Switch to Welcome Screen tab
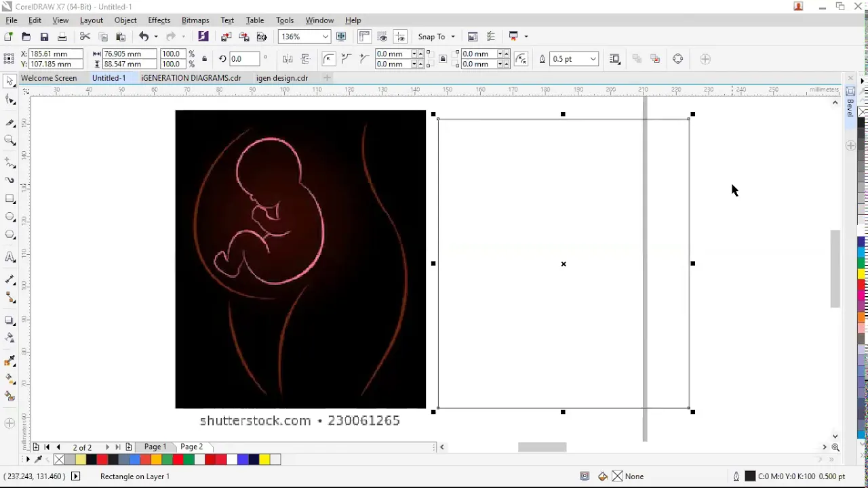 click(49, 78)
